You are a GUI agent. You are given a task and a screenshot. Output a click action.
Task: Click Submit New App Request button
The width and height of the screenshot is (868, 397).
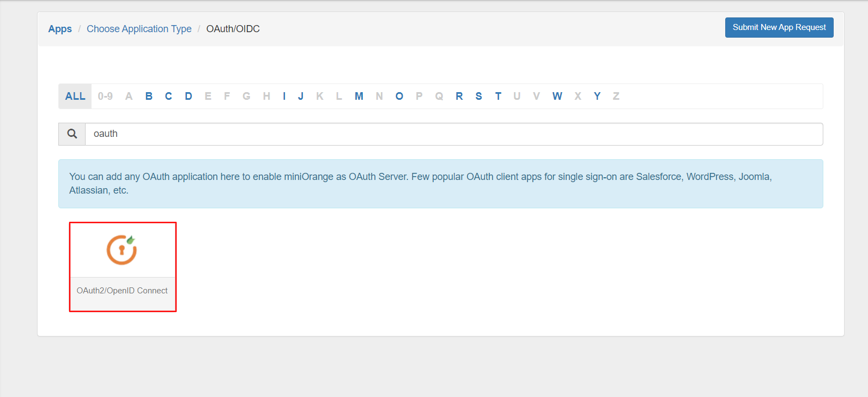[779, 27]
